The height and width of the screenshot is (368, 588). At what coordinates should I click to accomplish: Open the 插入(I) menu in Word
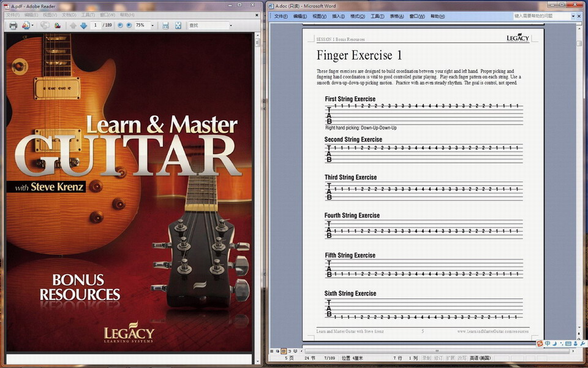click(338, 16)
